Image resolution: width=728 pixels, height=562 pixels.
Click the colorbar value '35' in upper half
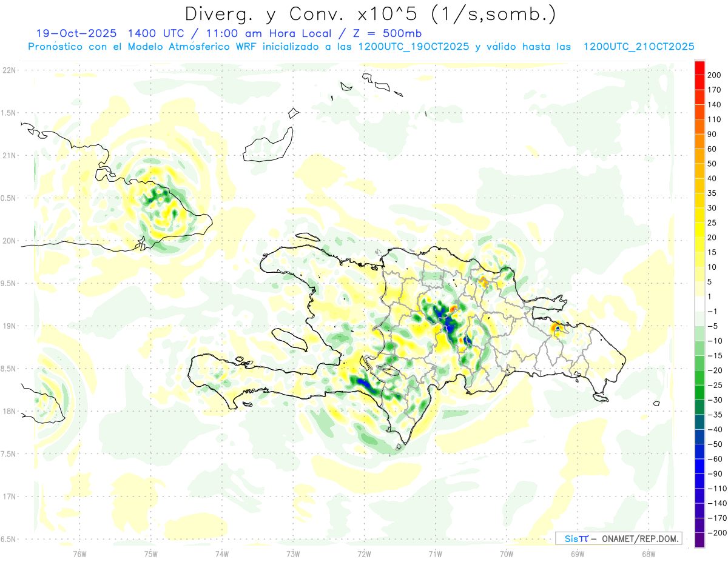click(x=713, y=193)
